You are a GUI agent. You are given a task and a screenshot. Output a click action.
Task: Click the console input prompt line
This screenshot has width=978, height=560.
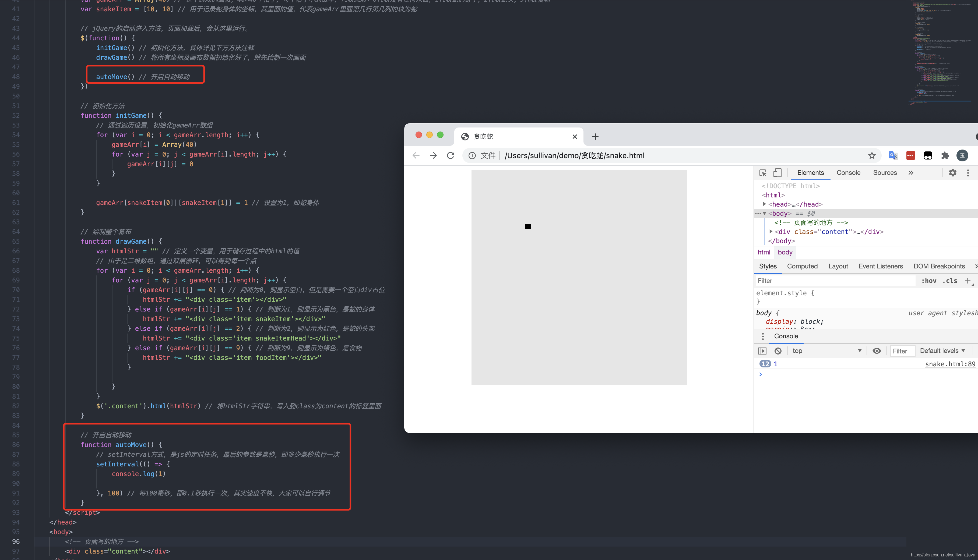pos(866,375)
